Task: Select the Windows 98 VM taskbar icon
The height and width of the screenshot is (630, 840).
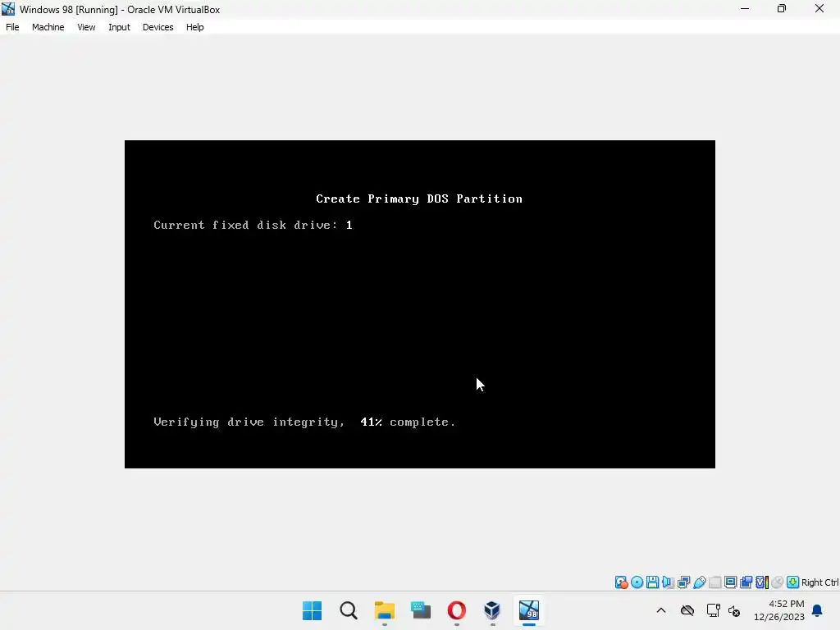Action: [529, 610]
